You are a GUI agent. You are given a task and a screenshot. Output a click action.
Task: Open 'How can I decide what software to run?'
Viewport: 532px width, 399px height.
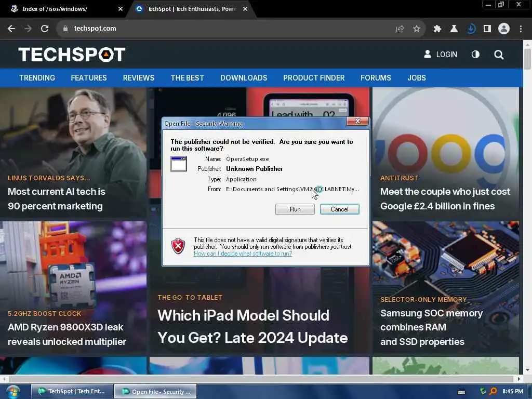point(243,254)
